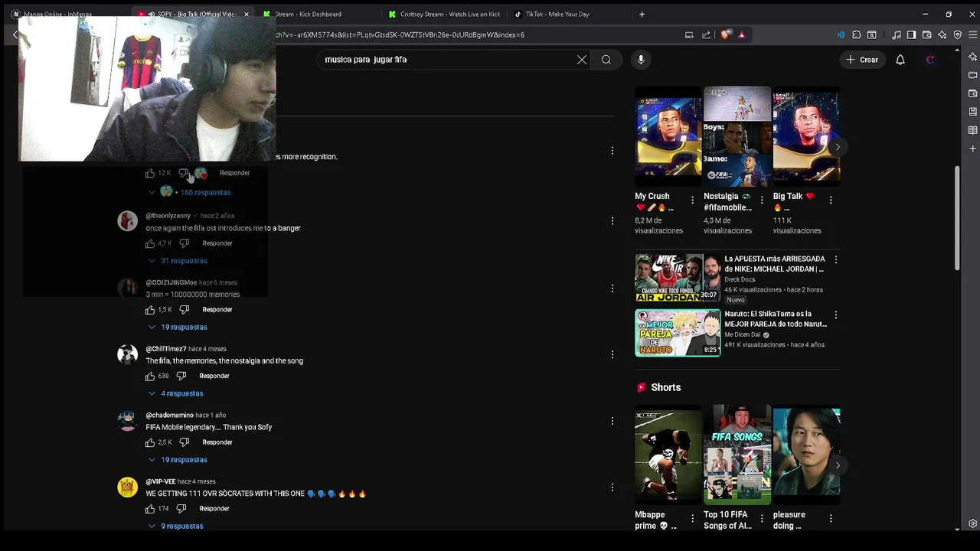The height and width of the screenshot is (551, 980).
Task: Click the share page icon in address bar
Action: click(x=706, y=34)
